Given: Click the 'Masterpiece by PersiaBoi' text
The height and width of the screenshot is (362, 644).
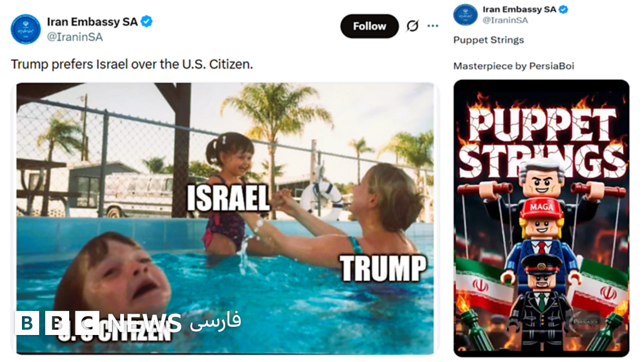Looking at the screenshot, I should coord(513,66).
